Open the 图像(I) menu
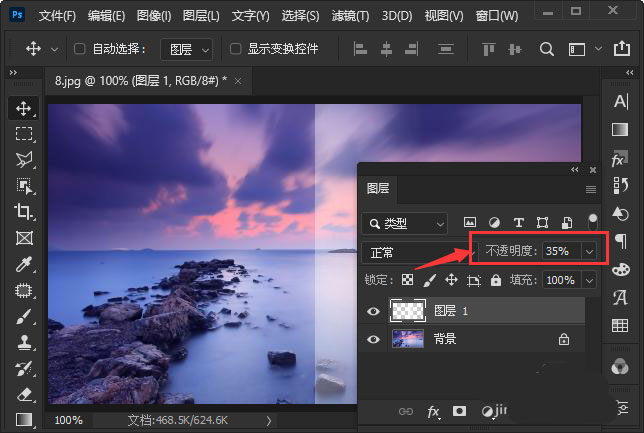The height and width of the screenshot is (433, 644). (153, 16)
